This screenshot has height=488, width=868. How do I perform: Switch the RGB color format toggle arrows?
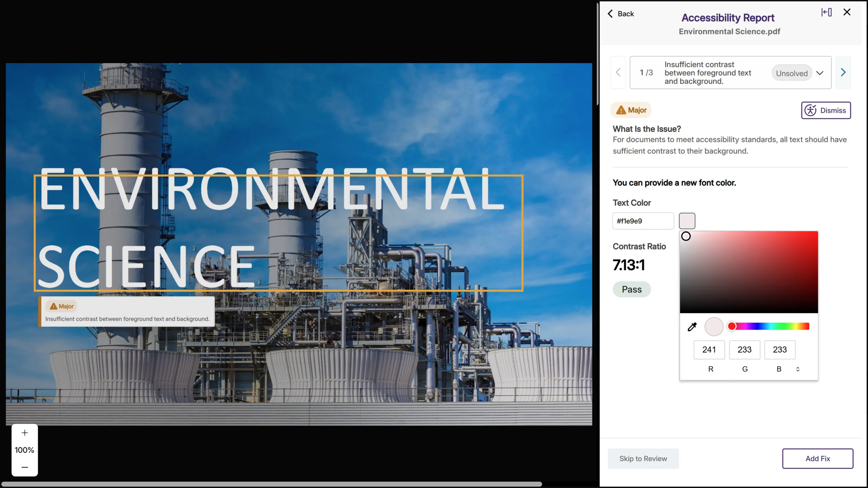(x=798, y=369)
